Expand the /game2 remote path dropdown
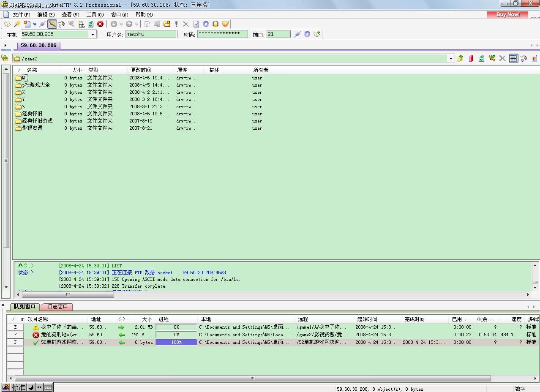 pos(451,59)
